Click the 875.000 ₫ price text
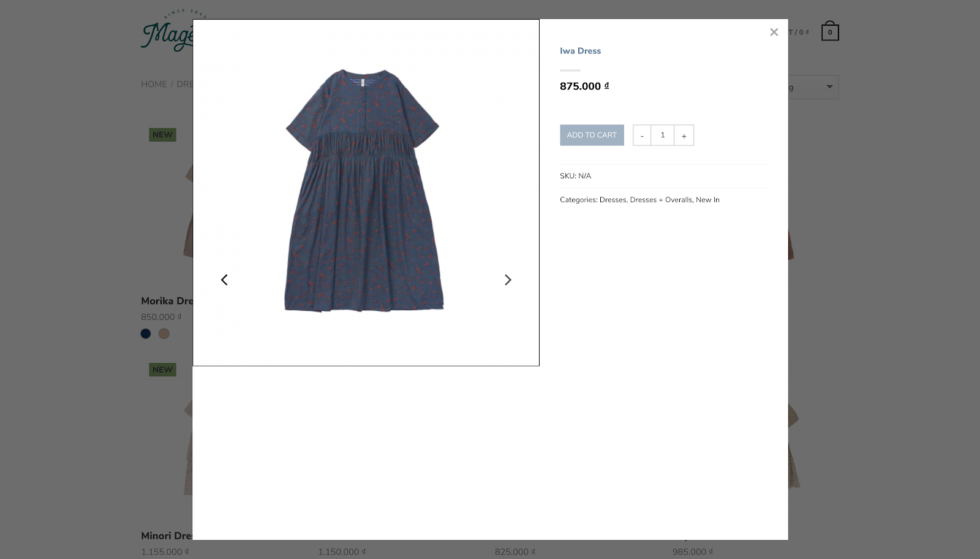The height and width of the screenshot is (559, 980). (x=584, y=86)
